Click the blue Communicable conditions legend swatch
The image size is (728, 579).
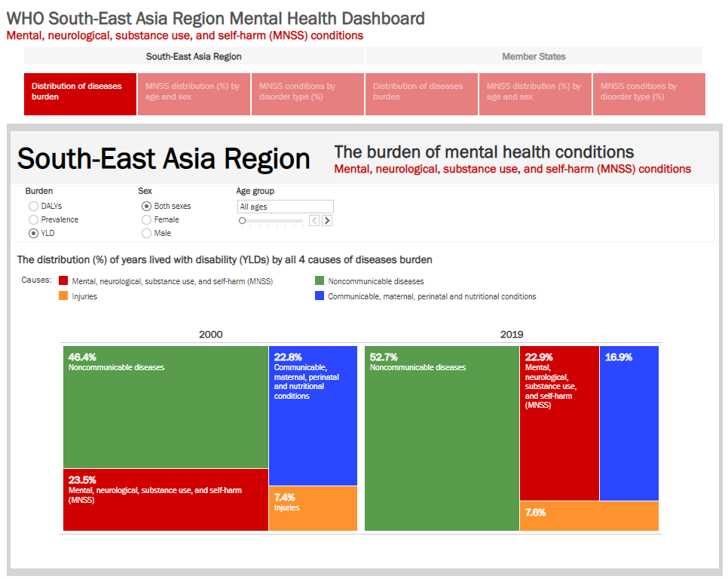(x=320, y=296)
